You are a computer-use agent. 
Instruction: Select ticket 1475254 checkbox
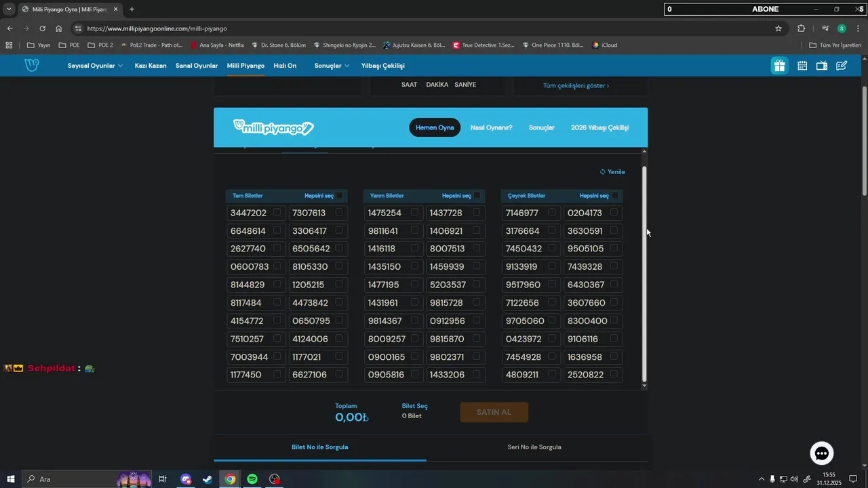click(x=414, y=212)
